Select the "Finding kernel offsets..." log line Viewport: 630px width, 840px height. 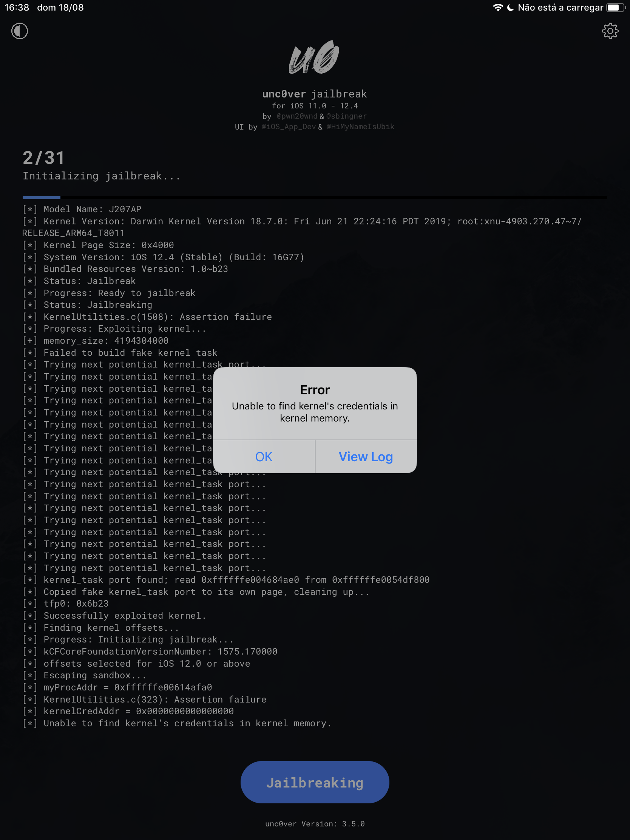coord(100,628)
